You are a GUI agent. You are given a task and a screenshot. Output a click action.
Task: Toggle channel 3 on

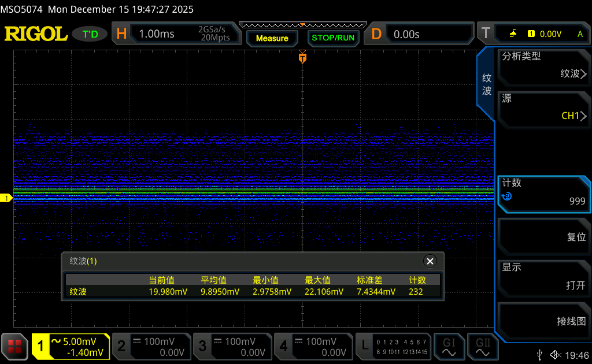[x=232, y=346]
